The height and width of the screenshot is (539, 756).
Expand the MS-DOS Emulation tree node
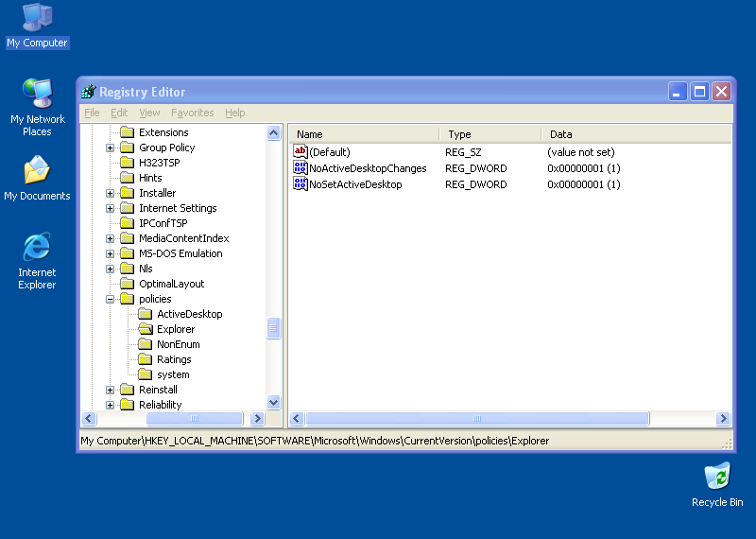point(110,253)
